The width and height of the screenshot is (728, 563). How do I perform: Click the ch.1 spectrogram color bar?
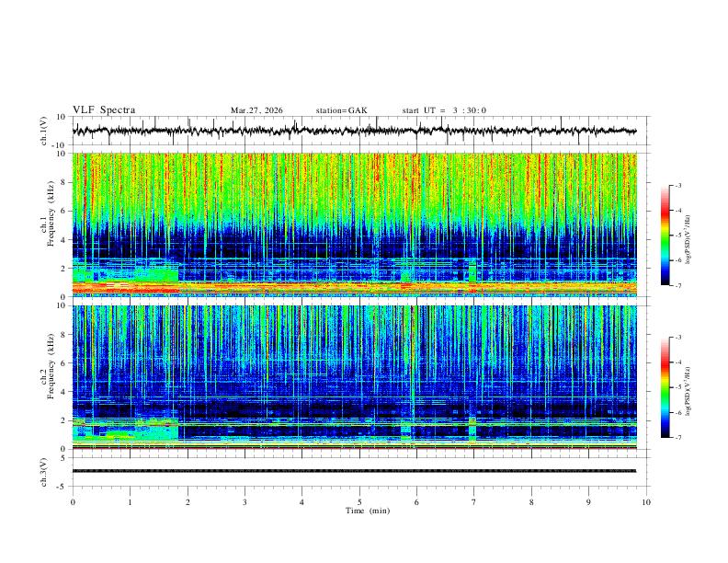click(665, 236)
